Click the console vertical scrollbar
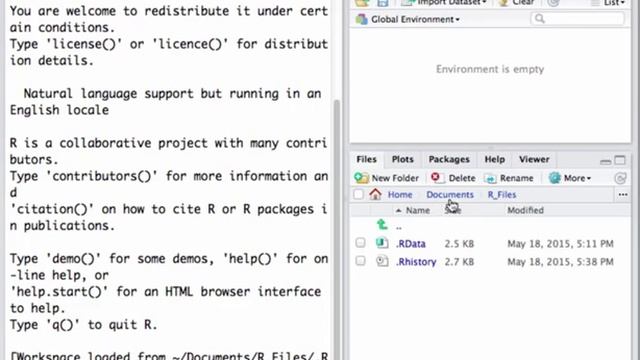This screenshot has height=360, width=640. point(337,229)
